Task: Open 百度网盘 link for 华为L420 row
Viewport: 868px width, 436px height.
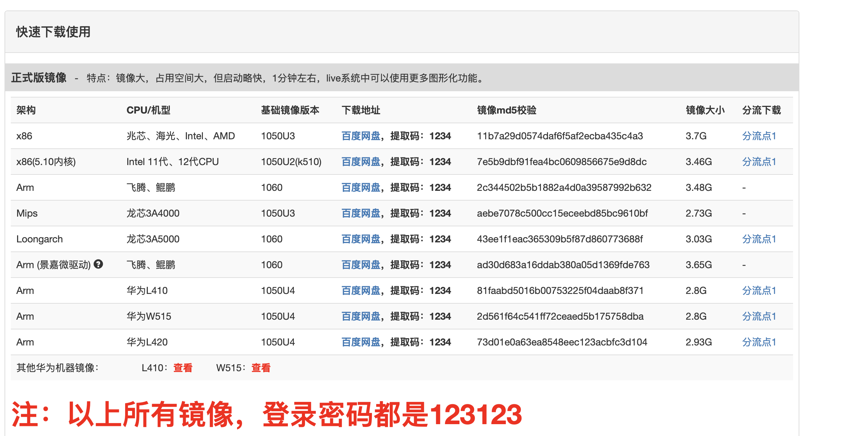Action: (x=360, y=342)
